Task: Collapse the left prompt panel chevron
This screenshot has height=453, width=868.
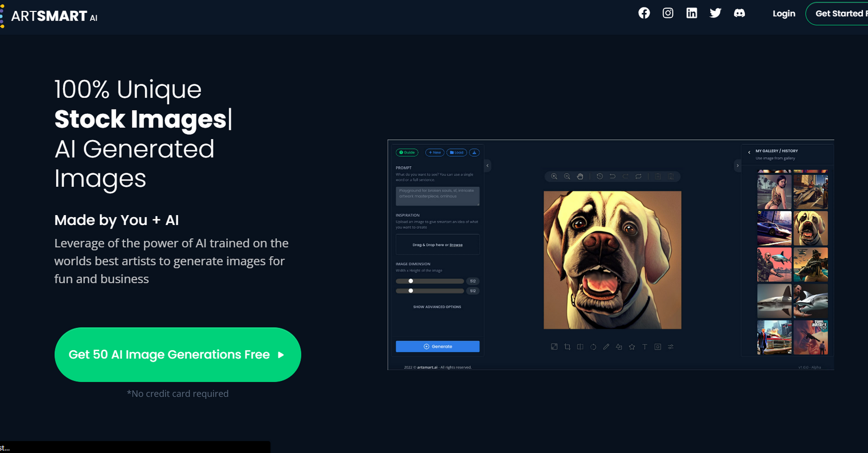Action: coord(487,165)
